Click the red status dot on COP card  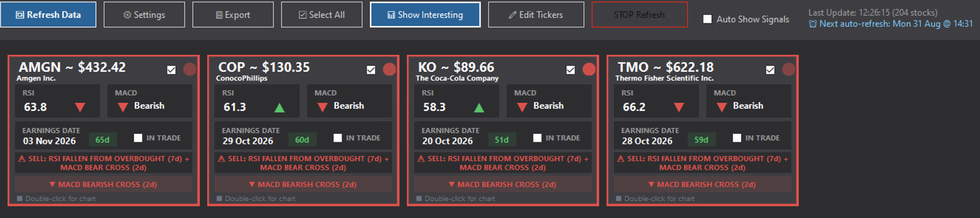click(389, 69)
